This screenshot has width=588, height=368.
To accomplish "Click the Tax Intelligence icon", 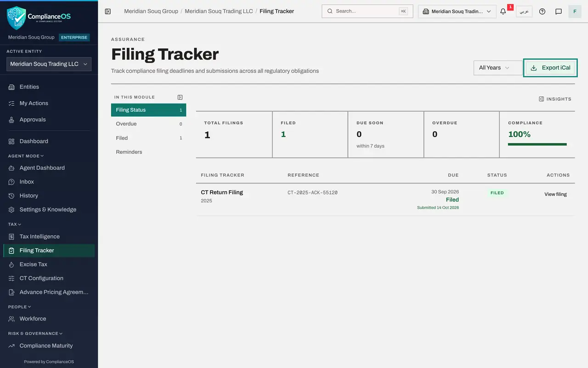I will click(11, 236).
